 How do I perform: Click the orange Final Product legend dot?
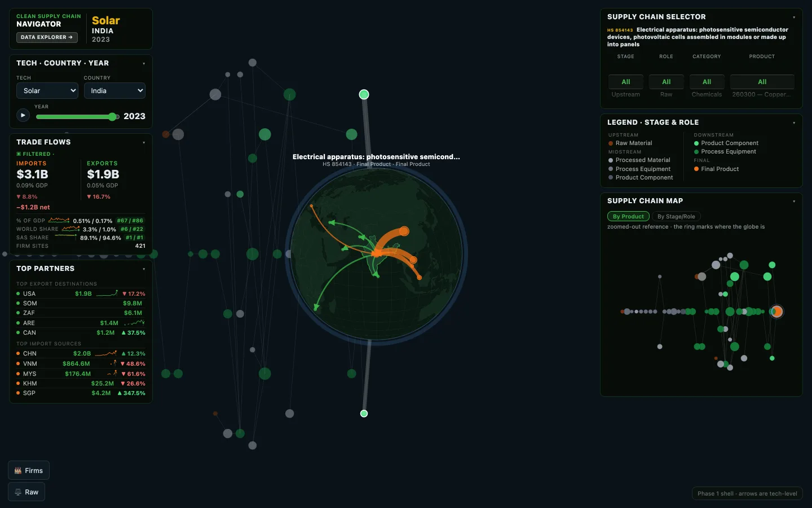pyautogui.click(x=696, y=169)
